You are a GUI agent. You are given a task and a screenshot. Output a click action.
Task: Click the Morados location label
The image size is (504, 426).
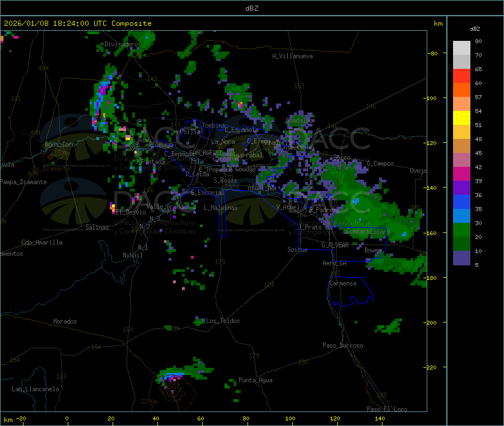[x=65, y=321]
